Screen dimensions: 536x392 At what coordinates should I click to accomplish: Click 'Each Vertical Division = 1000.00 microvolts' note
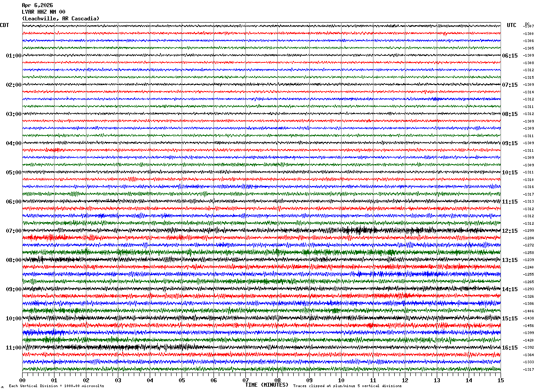click(56, 386)
